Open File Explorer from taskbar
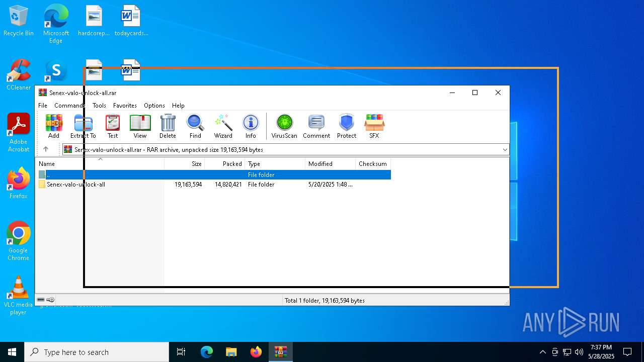 click(x=231, y=352)
